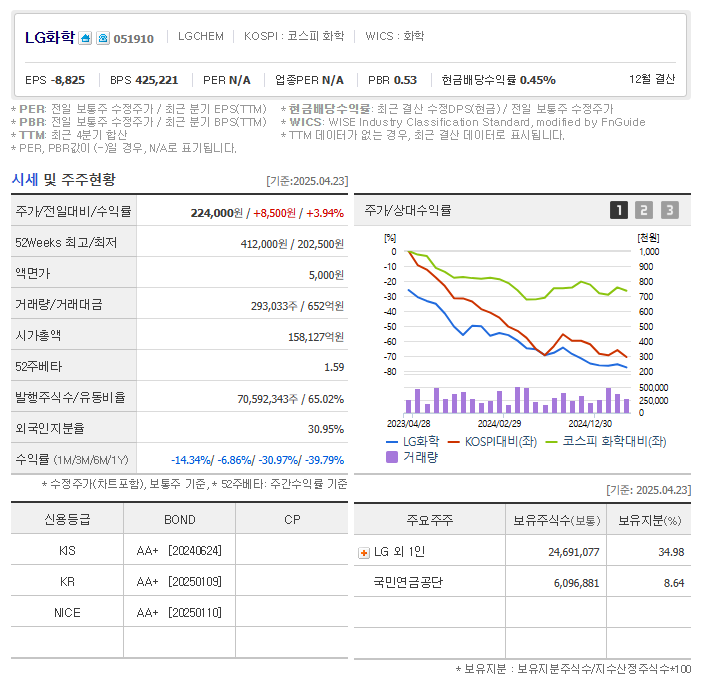Click the 12월 결산 label
Screen dimensions: 709x683
652,79
